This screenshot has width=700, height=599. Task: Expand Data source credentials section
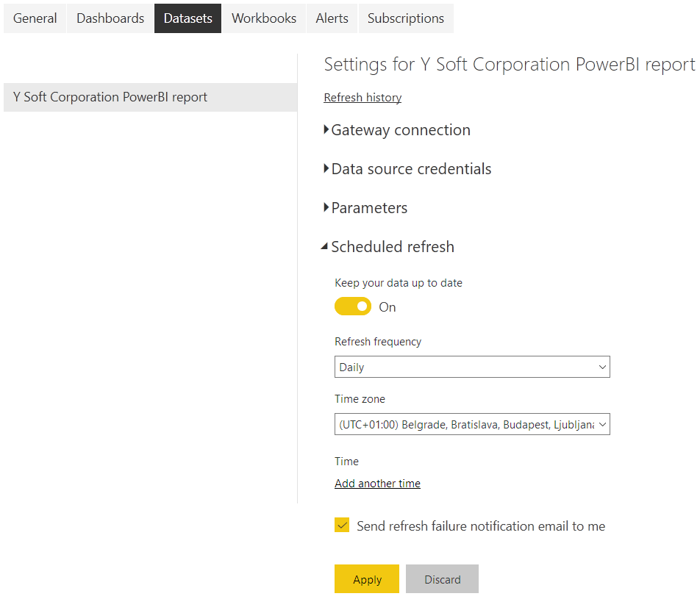407,169
